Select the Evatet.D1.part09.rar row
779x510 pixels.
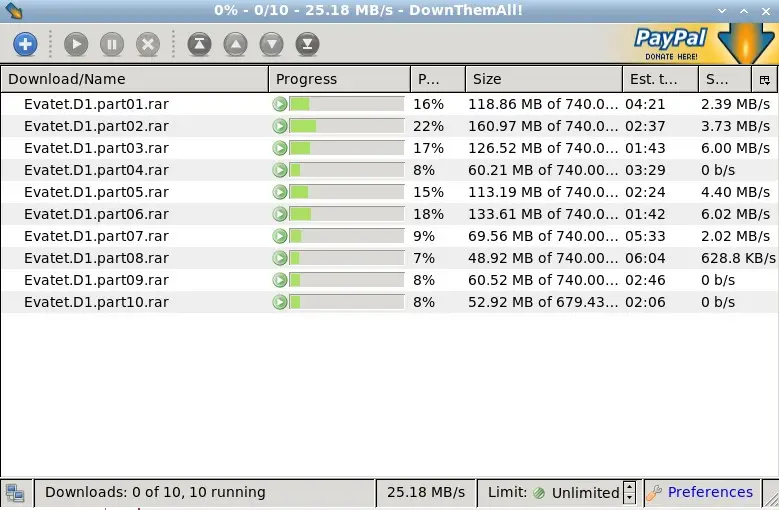(x=390, y=280)
